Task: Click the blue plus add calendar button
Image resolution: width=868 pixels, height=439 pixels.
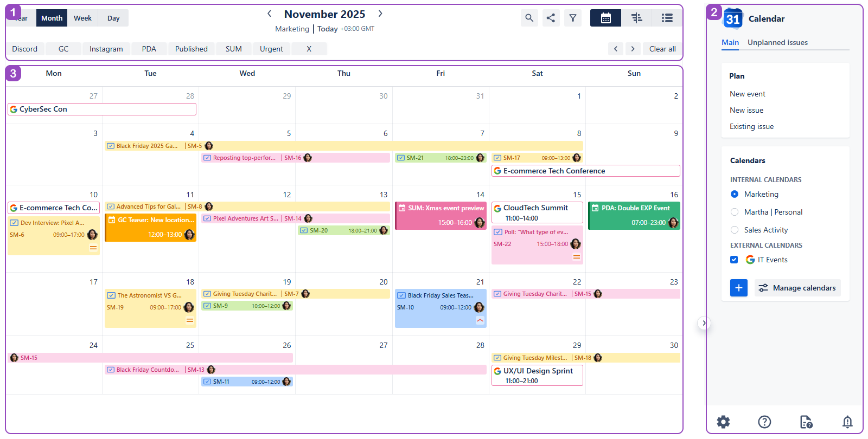Action: (738, 288)
